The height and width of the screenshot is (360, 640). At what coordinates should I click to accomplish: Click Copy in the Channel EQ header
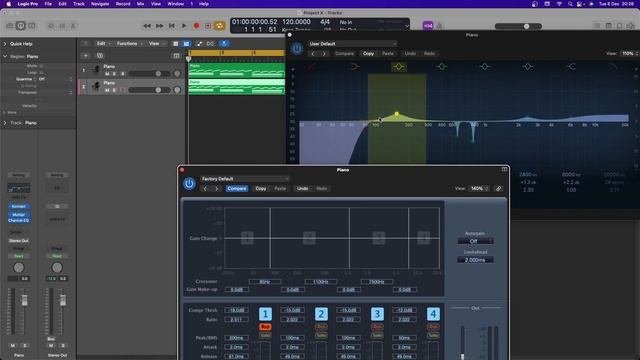368,53
